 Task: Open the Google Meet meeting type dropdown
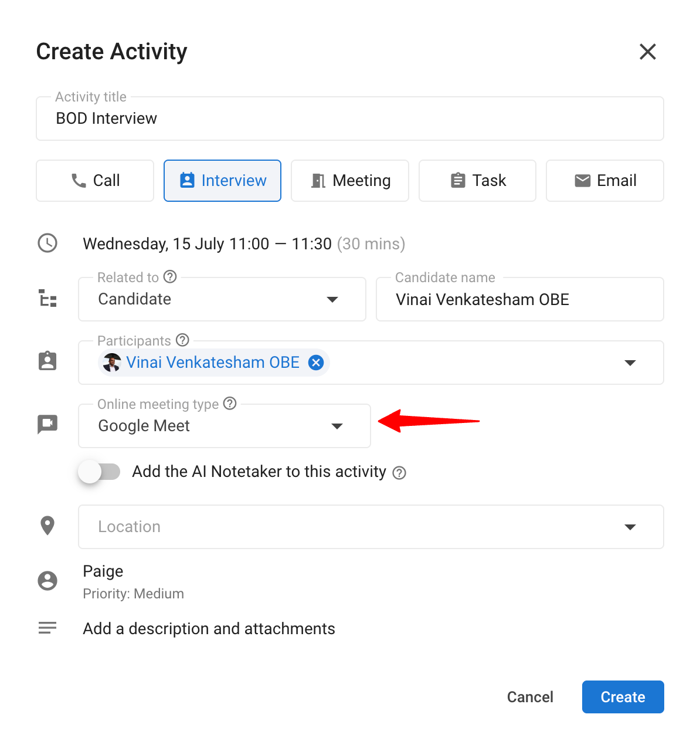point(225,426)
